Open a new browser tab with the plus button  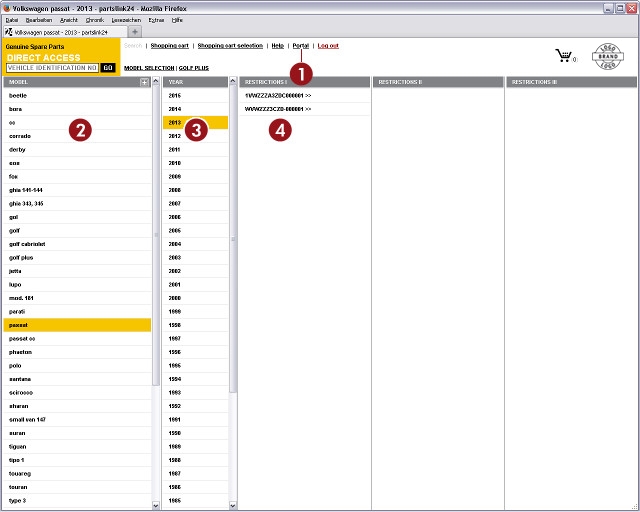click(x=135, y=32)
